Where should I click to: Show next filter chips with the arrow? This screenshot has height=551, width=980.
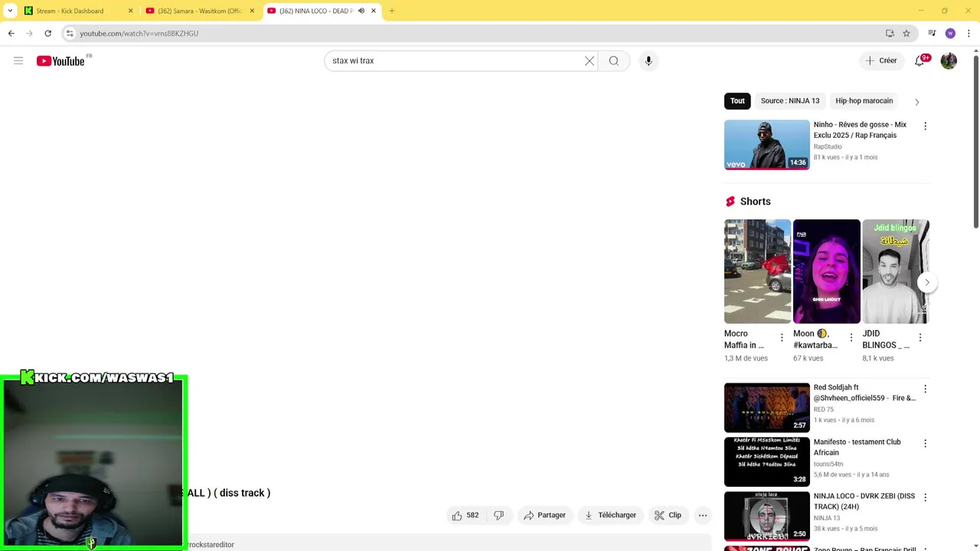(x=916, y=102)
